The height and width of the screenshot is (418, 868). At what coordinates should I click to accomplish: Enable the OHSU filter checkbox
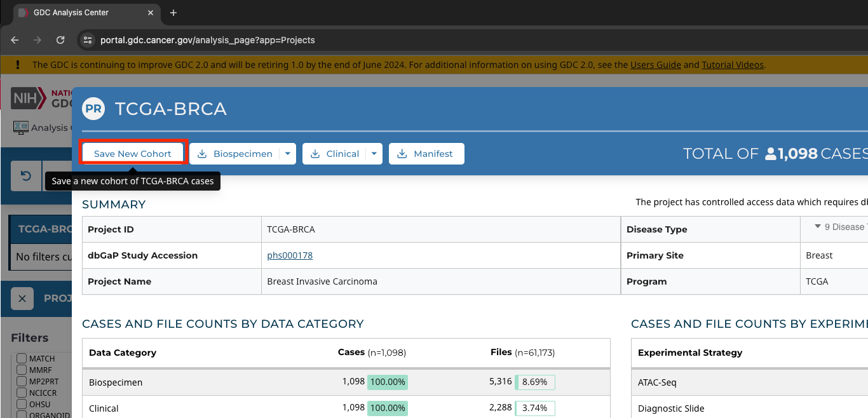click(x=22, y=405)
